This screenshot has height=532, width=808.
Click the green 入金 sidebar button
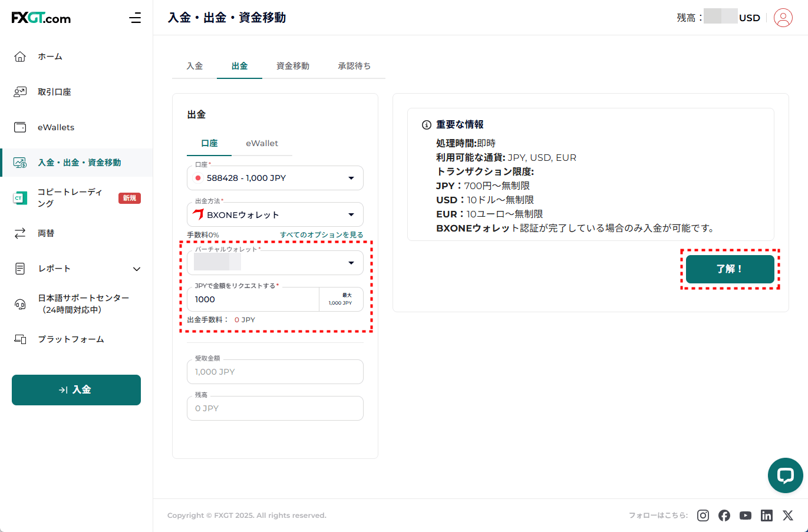click(76, 390)
